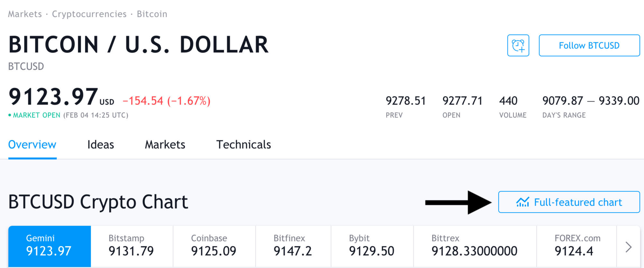Click the alarm clock add-alert icon
644x268 pixels.
click(518, 45)
